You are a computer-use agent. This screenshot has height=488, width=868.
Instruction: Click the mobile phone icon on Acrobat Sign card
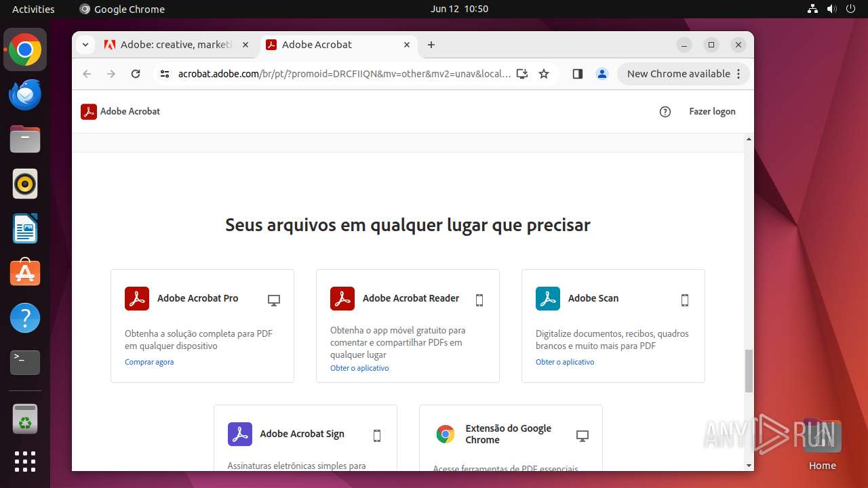[x=377, y=436]
